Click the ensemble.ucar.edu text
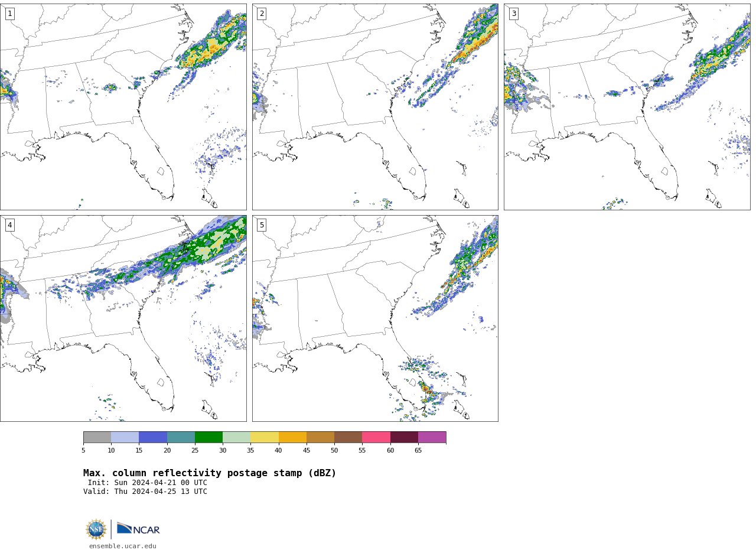This screenshot has width=756, height=553. click(123, 547)
